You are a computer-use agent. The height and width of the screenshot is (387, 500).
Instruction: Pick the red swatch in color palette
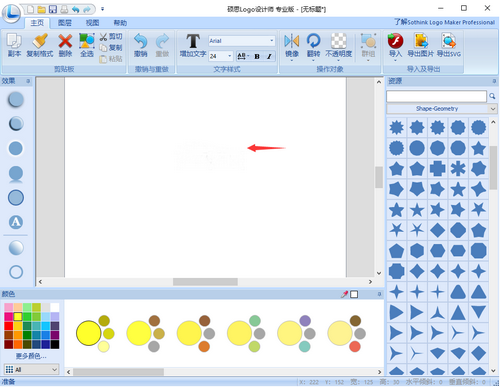pyautogui.click(x=9, y=325)
